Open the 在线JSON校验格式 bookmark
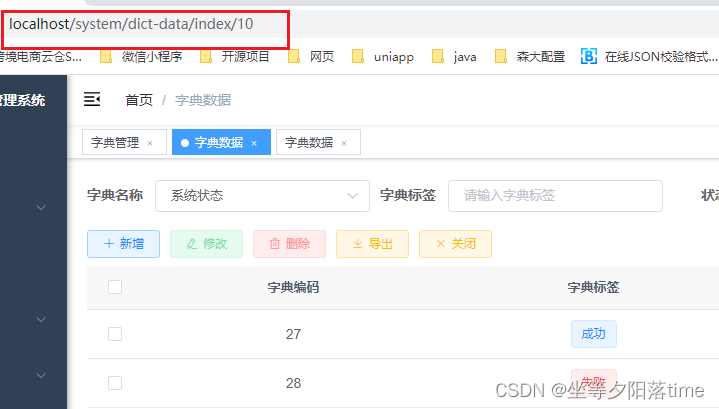719x409 pixels. (649, 56)
